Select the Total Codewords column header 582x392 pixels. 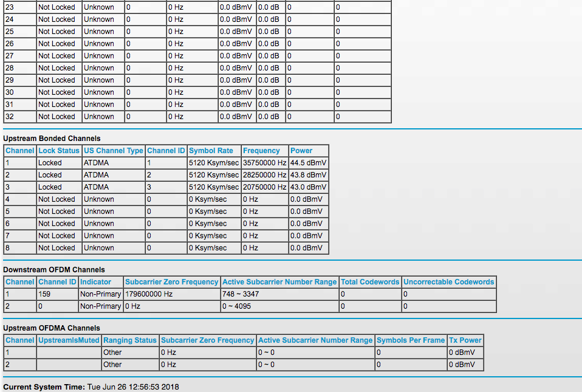370,282
